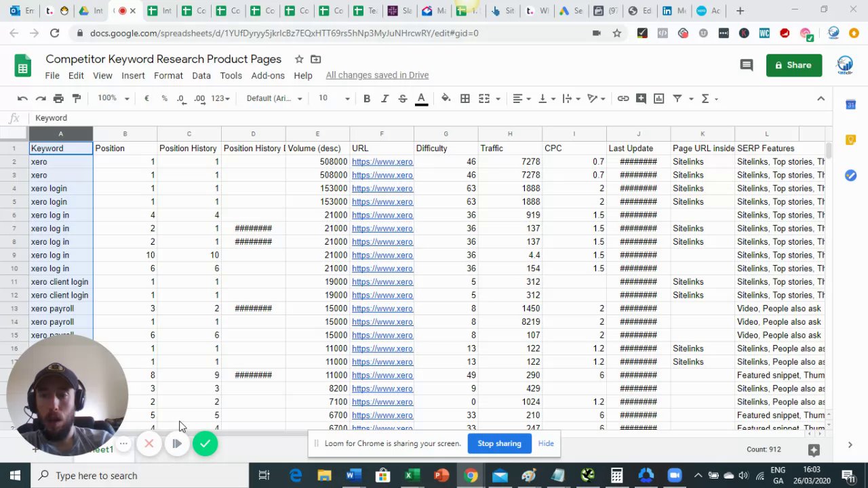Click the Undo icon in toolbar
Image resolution: width=868 pixels, height=488 pixels.
coord(22,98)
